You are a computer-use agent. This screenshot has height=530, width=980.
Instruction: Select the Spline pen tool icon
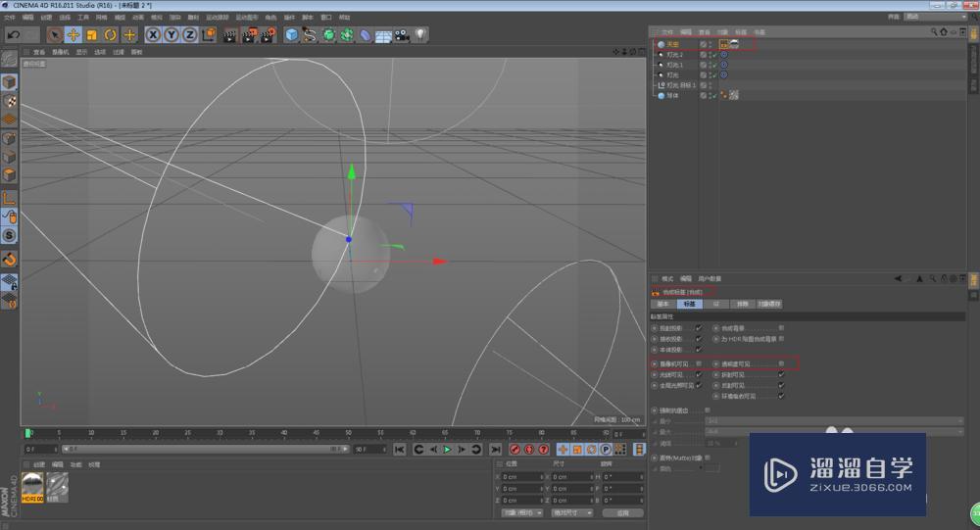pyautogui.click(x=310, y=35)
